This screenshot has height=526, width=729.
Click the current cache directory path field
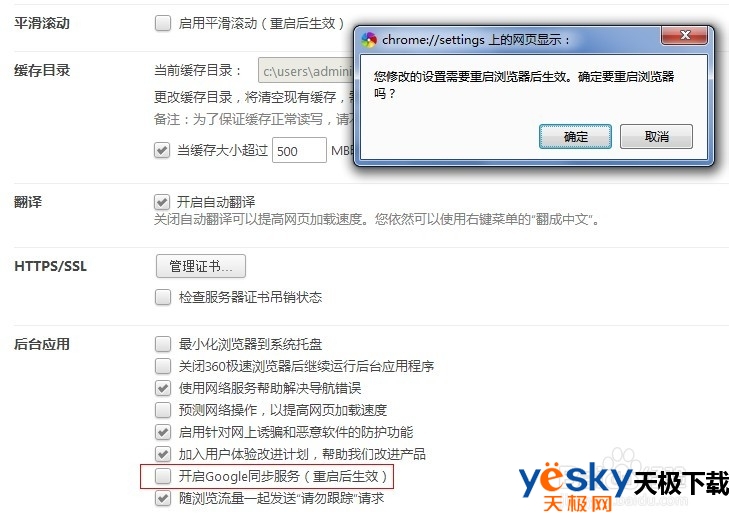pyautogui.click(x=306, y=71)
